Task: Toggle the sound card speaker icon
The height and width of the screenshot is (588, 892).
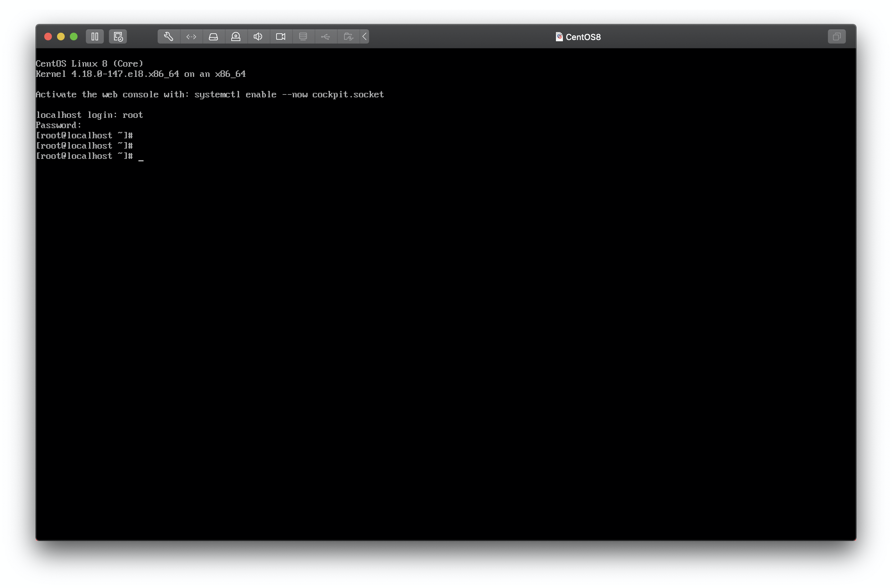Action: (x=258, y=37)
